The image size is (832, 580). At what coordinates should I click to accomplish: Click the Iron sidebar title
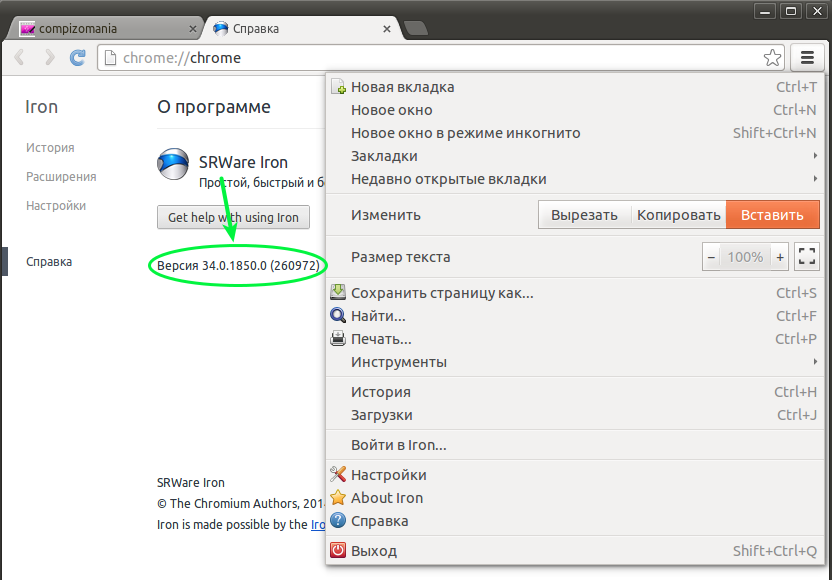pyautogui.click(x=41, y=107)
